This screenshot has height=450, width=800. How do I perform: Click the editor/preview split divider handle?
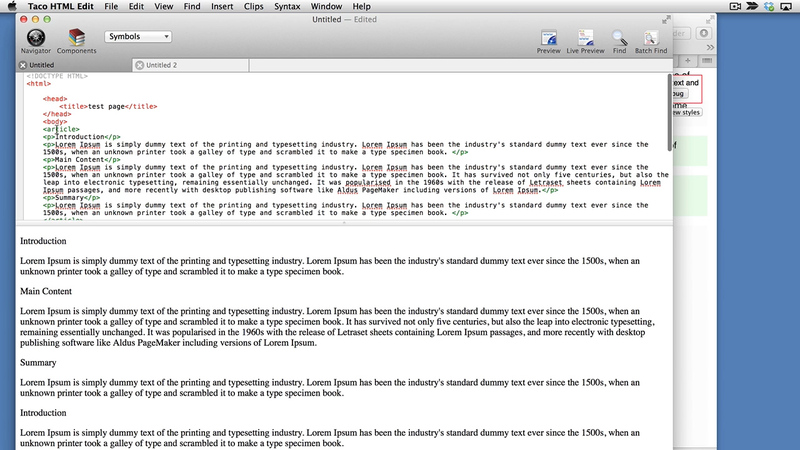coord(344,223)
